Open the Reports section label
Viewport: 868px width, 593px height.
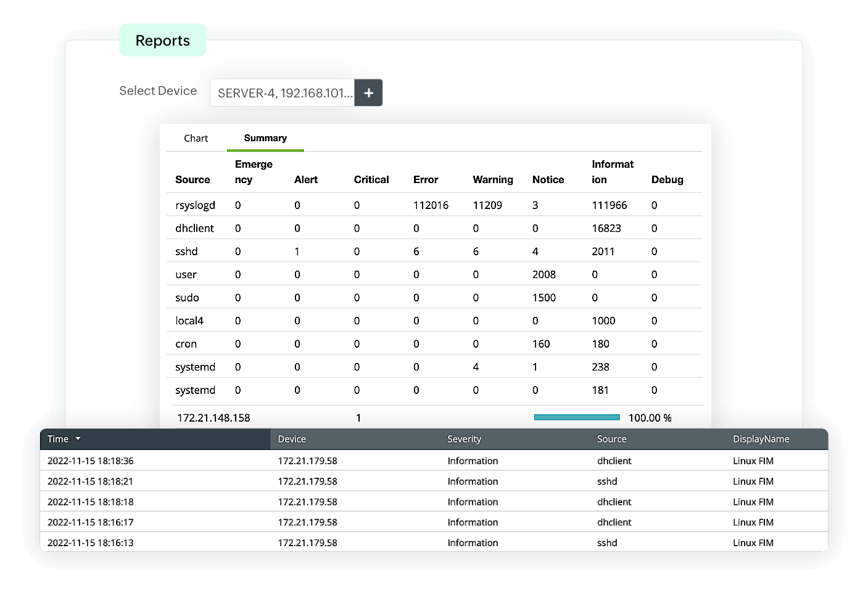163,41
